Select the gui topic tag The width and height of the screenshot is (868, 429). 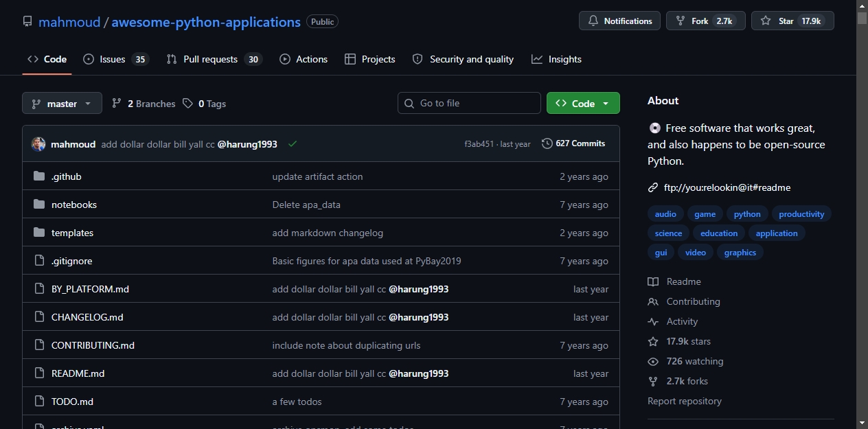tap(661, 253)
